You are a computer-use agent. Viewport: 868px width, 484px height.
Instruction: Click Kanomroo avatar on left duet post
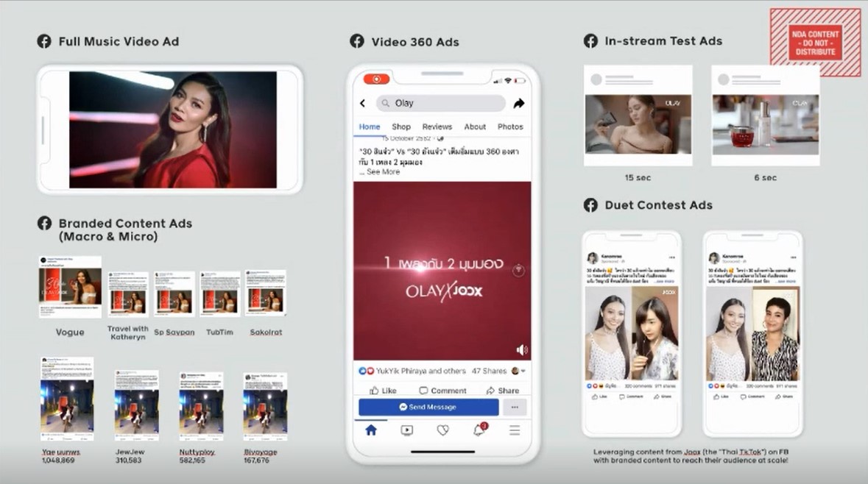point(593,257)
